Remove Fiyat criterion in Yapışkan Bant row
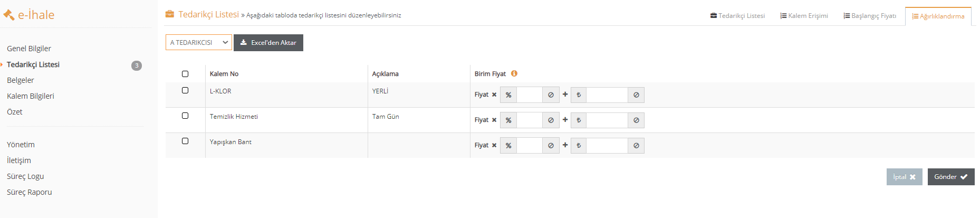The image size is (980, 218). pyautogui.click(x=494, y=146)
